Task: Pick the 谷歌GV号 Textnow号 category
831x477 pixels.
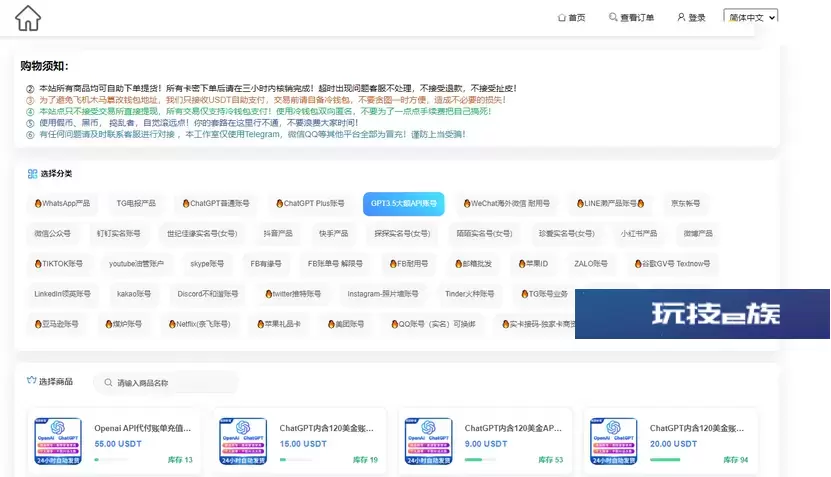Action: tap(673, 264)
